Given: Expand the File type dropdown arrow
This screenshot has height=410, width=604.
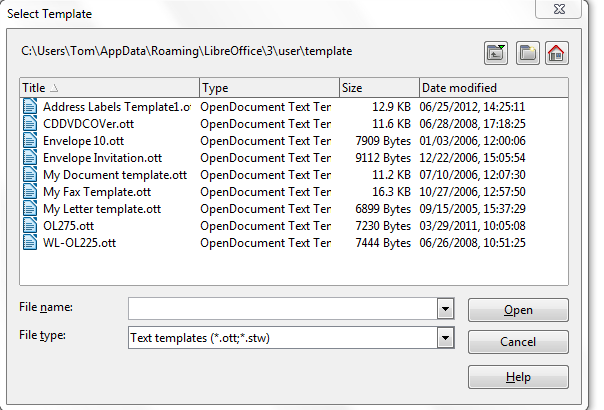Looking at the screenshot, I should tap(446, 338).
